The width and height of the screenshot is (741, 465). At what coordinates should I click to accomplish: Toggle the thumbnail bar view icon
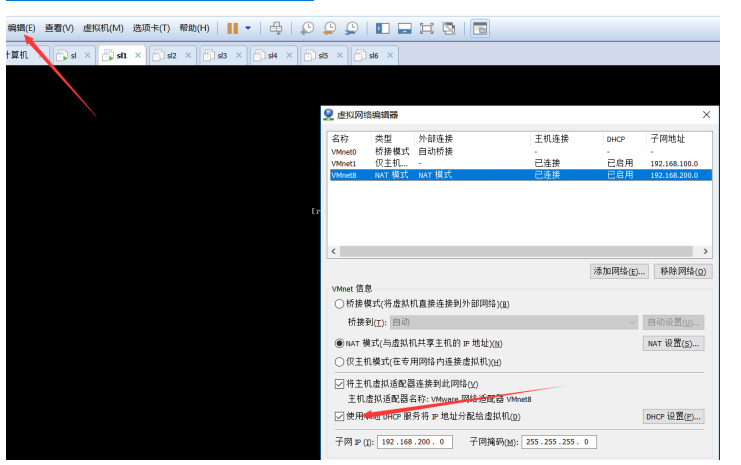point(405,28)
